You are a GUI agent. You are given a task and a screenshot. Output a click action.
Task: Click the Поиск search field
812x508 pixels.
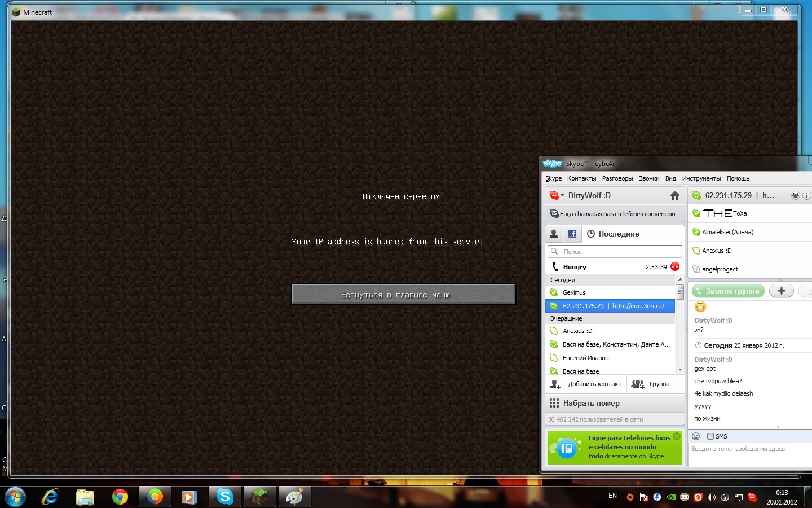pyautogui.click(x=615, y=252)
